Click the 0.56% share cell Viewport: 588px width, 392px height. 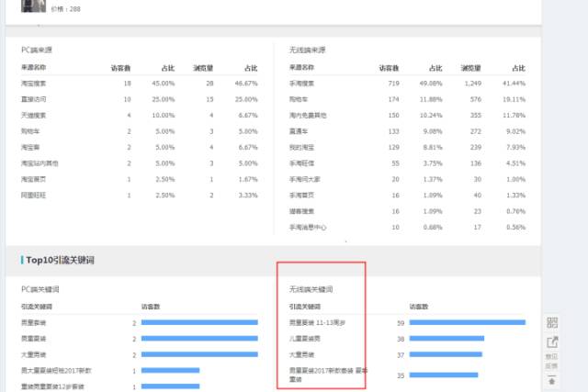[515, 228]
